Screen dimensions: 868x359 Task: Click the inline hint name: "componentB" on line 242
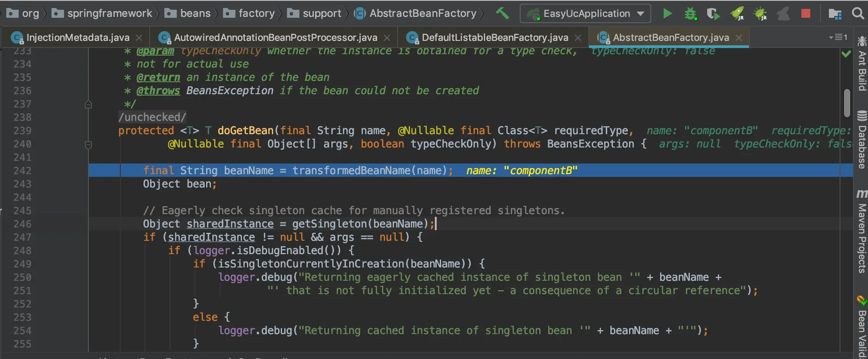click(x=522, y=171)
